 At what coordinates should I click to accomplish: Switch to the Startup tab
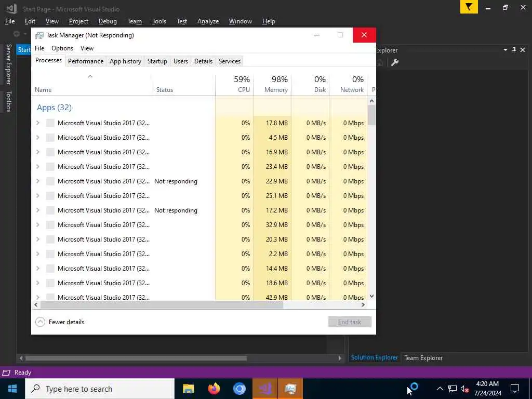pos(157,61)
